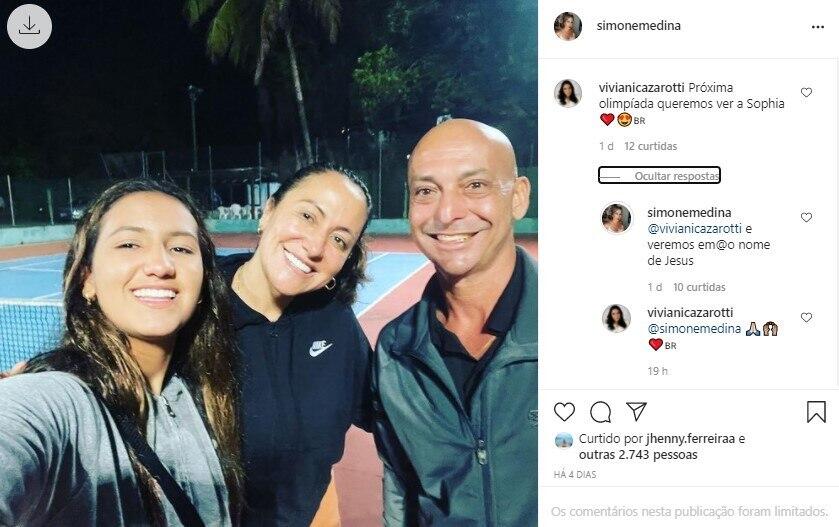Save post with bookmark icon
The image size is (839, 527).
pos(816,412)
